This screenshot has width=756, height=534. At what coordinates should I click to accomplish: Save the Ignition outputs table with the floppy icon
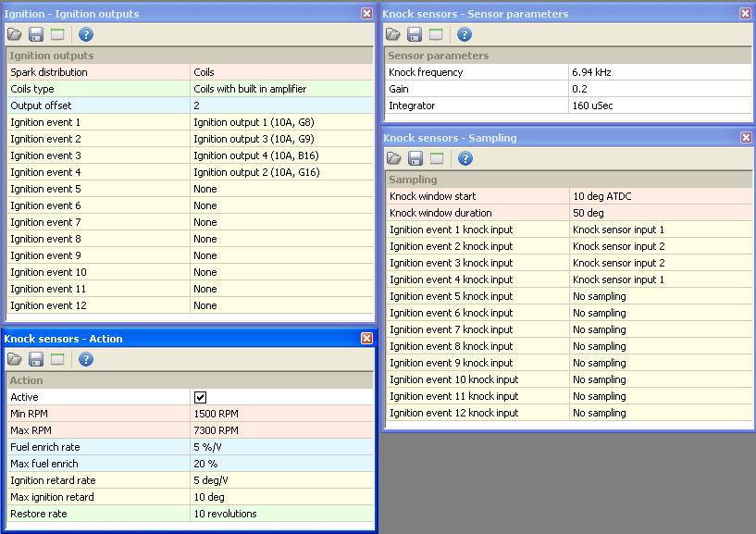click(x=36, y=35)
